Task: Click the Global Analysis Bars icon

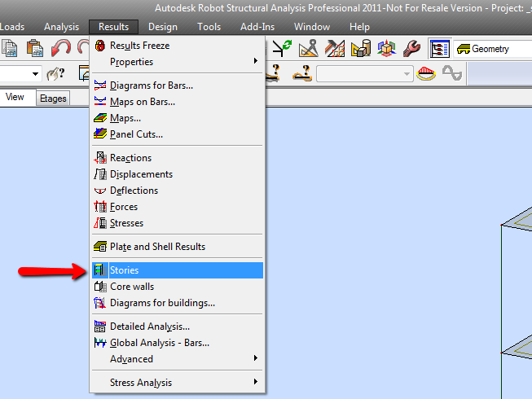Action: click(100, 343)
